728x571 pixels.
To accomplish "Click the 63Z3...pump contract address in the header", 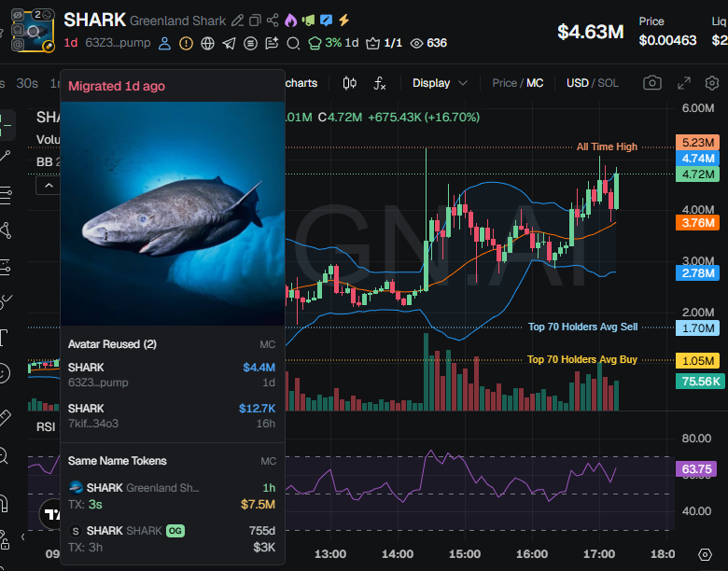I will point(118,43).
